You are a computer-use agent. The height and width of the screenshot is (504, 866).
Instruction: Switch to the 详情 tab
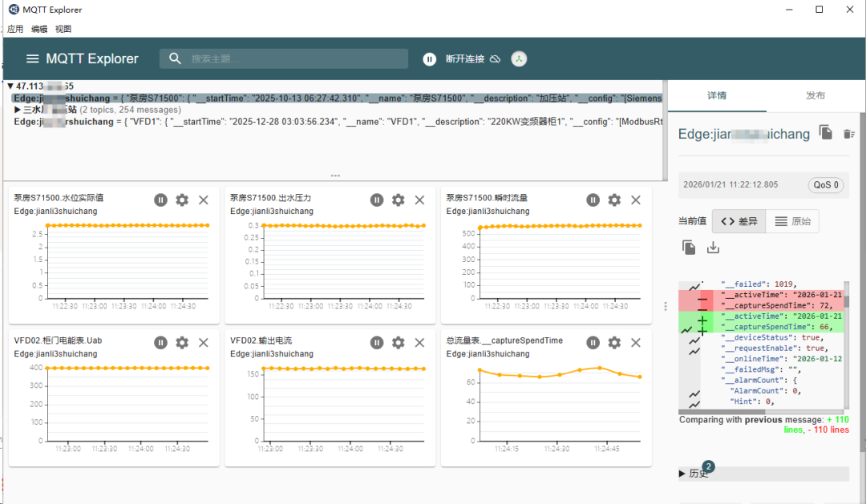717,95
